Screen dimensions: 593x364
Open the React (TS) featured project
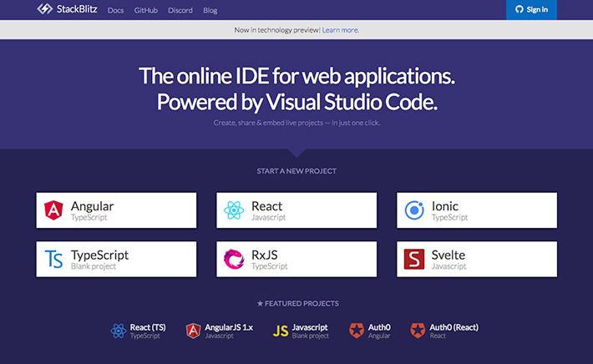tap(139, 331)
